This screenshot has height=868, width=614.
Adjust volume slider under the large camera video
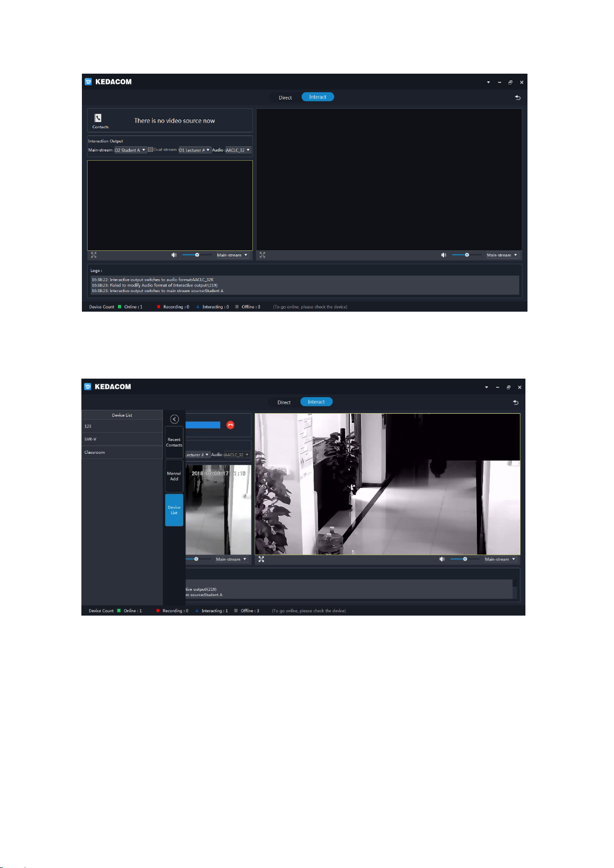pos(465,559)
